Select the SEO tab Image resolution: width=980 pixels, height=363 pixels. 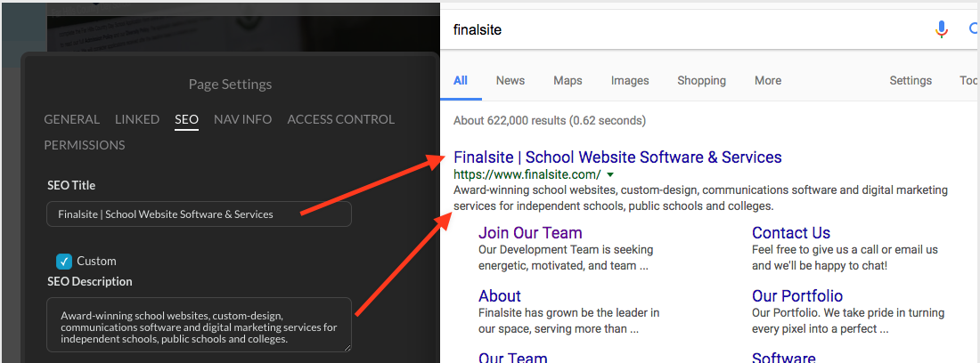[186, 119]
